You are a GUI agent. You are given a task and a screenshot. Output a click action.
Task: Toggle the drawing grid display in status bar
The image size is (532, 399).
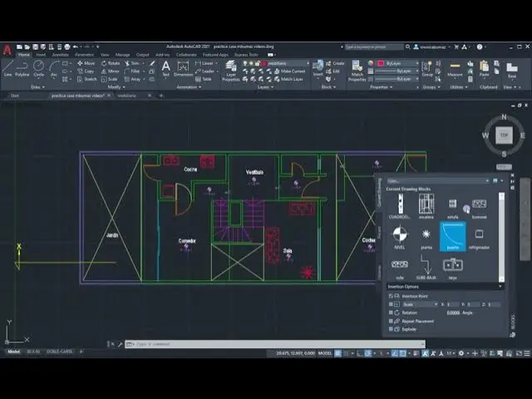(x=338, y=353)
